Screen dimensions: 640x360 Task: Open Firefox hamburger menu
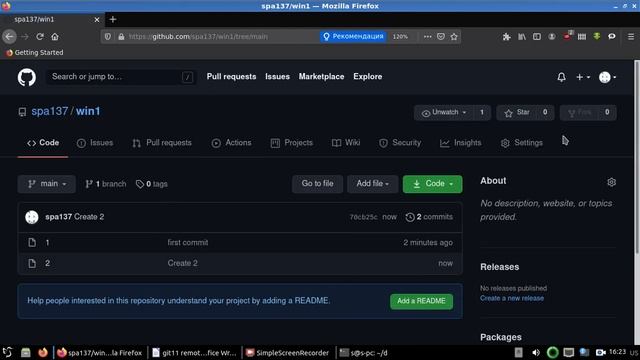[631, 36]
